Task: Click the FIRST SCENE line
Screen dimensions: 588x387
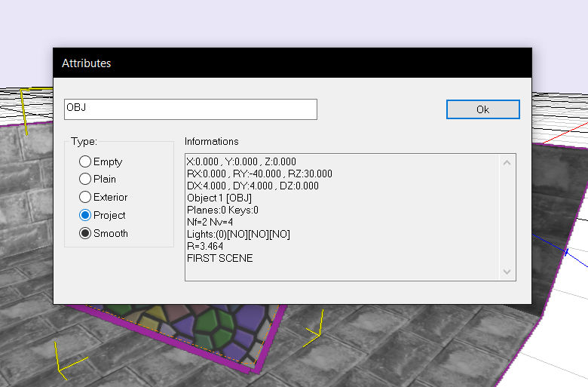Action: tap(220, 258)
